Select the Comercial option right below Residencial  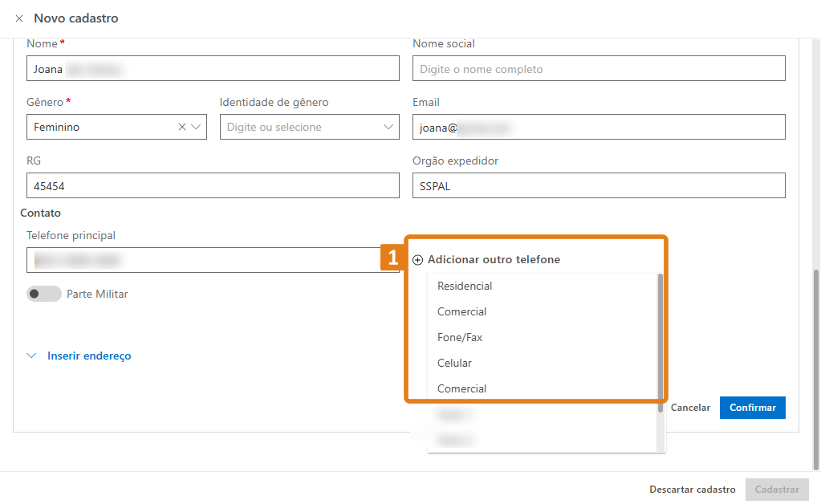[x=462, y=311]
